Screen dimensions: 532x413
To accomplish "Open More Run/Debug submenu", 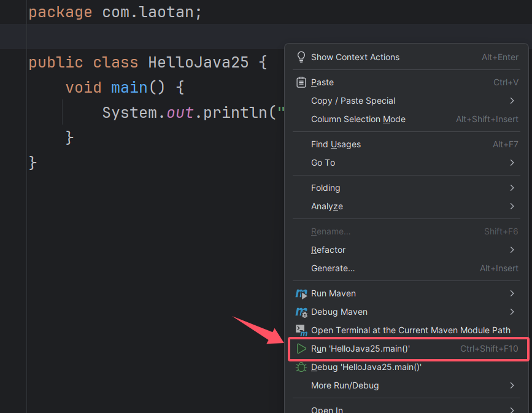I will (406, 385).
